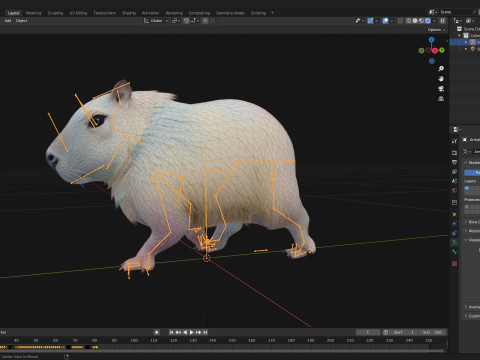Toggle proportional editing icon
The height and width of the screenshot is (360, 480).
tap(205, 21)
